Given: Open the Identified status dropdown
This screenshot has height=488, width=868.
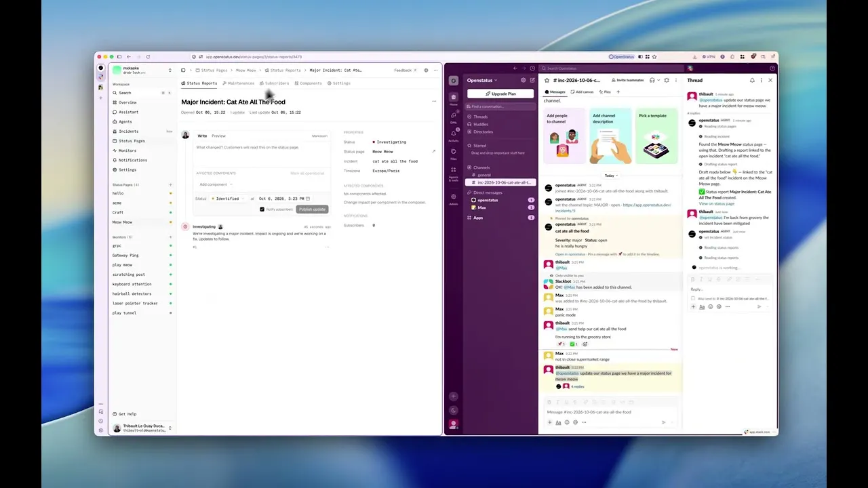Looking at the screenshot, I should [229, 199].
